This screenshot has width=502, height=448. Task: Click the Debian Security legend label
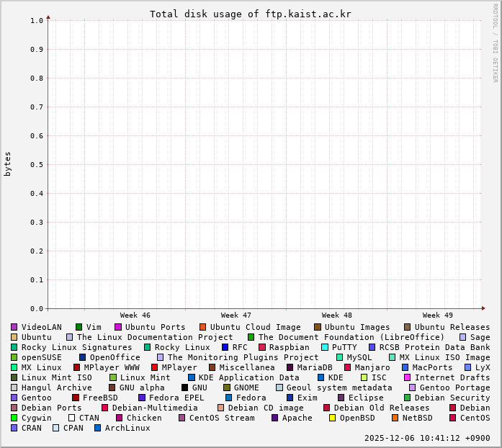point(452,398)
